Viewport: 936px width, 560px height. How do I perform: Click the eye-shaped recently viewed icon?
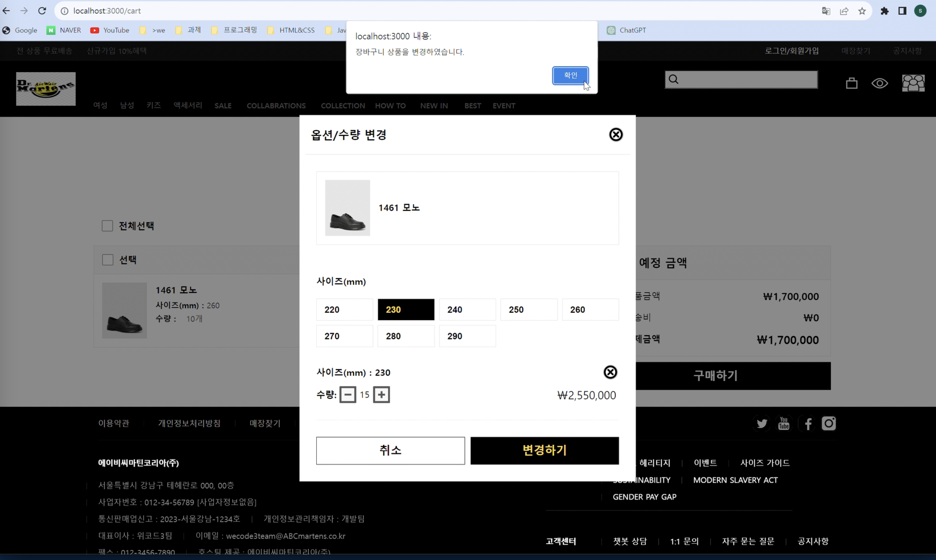click(879, 83)
